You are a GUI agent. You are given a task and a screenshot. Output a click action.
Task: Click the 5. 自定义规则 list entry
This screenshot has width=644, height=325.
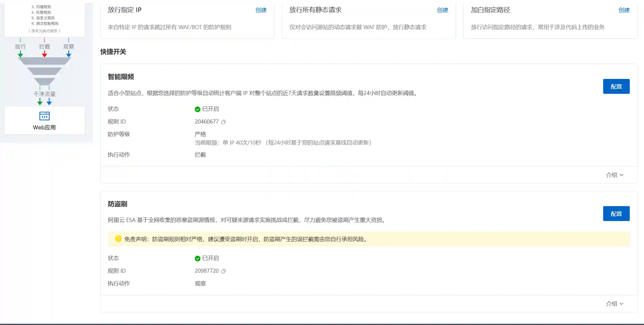point(43,18)
